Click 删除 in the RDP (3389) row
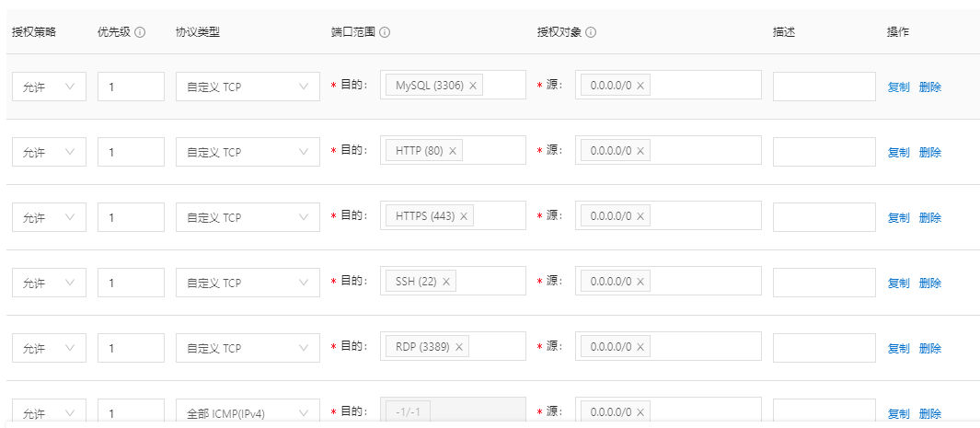 tap(930, 348)
